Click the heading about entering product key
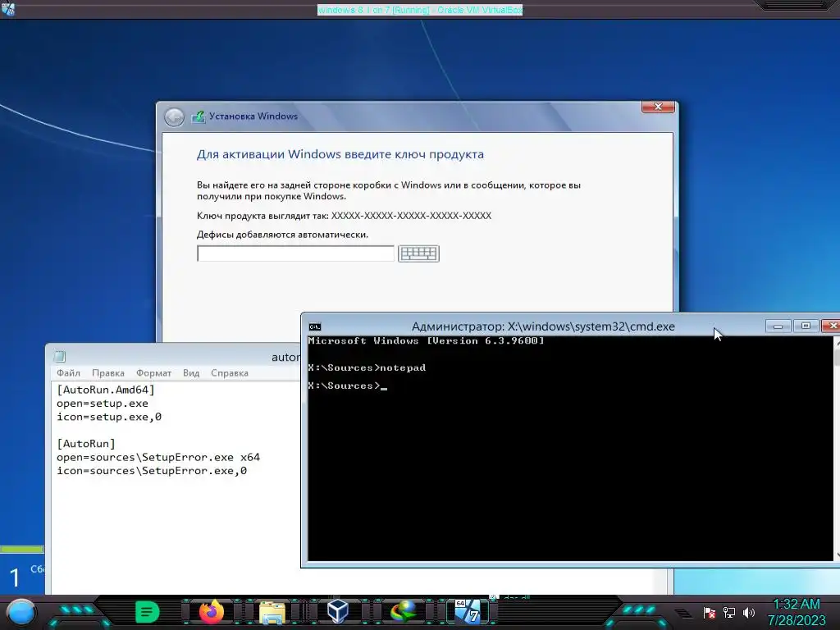 tap(340, 154)
